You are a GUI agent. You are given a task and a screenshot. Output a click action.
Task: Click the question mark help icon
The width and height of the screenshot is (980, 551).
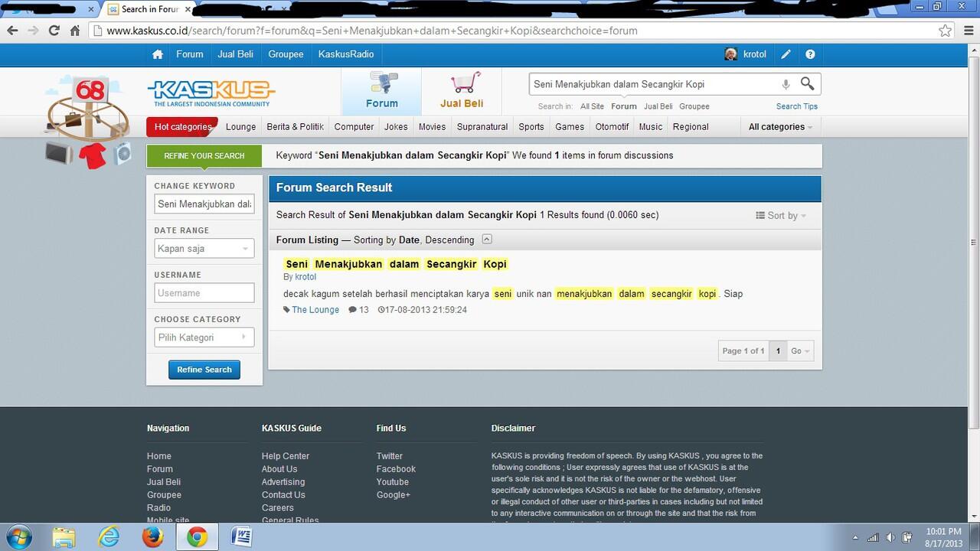pyautogui.click(x=810, y=54)
